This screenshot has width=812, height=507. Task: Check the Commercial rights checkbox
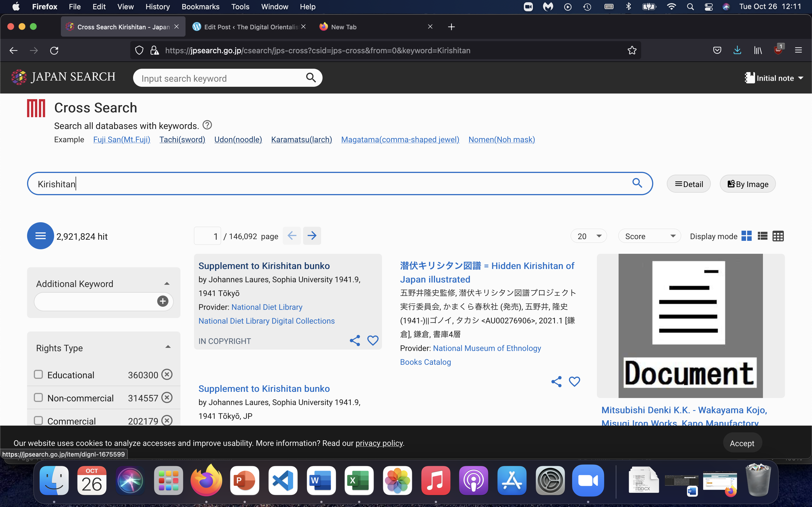point(39,421)
